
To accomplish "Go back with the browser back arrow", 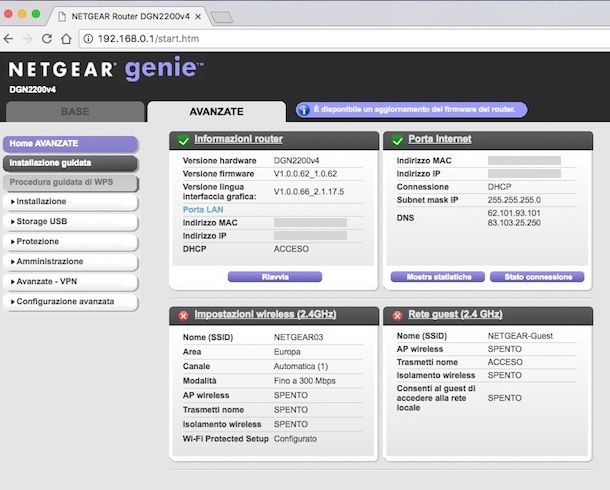I will coord(8,38).
